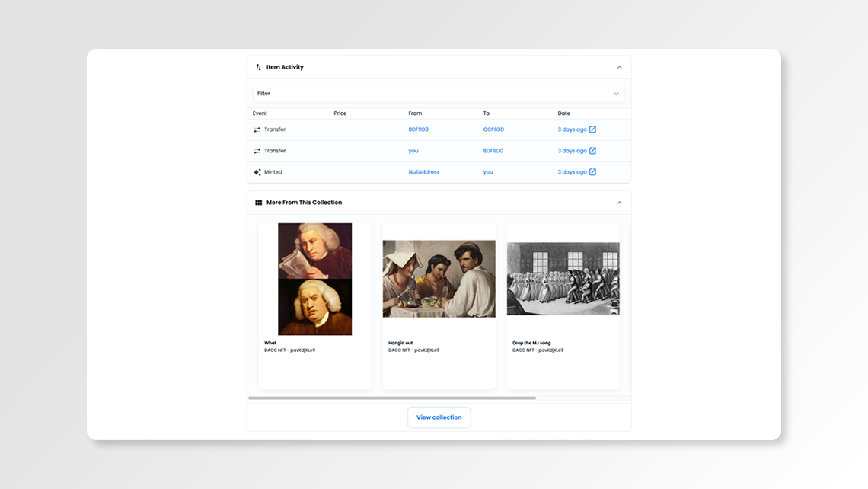Click the 'From' column header
This screenshot has width=868, height=489.
point(415,113)
